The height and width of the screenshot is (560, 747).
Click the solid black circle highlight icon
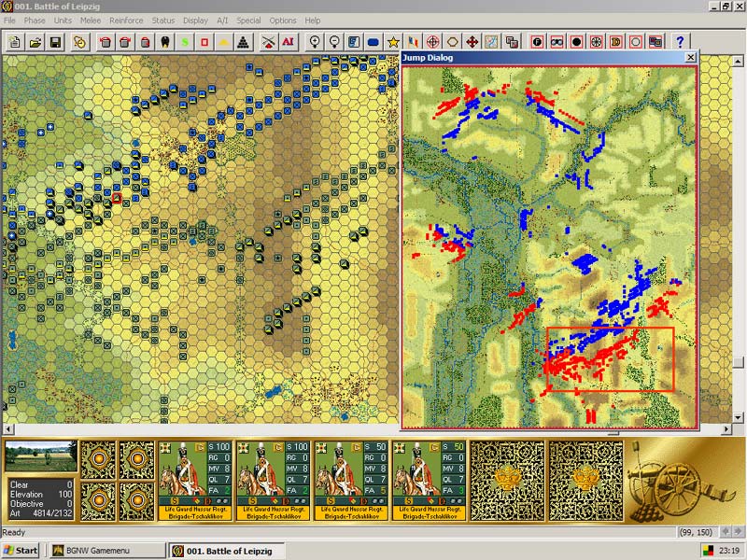(x=576, y=42)
